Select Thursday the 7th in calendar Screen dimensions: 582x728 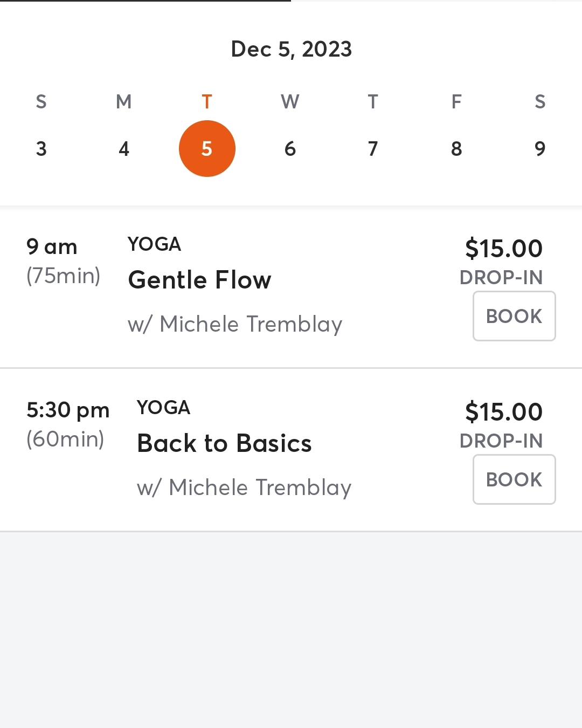pos(373,148)
